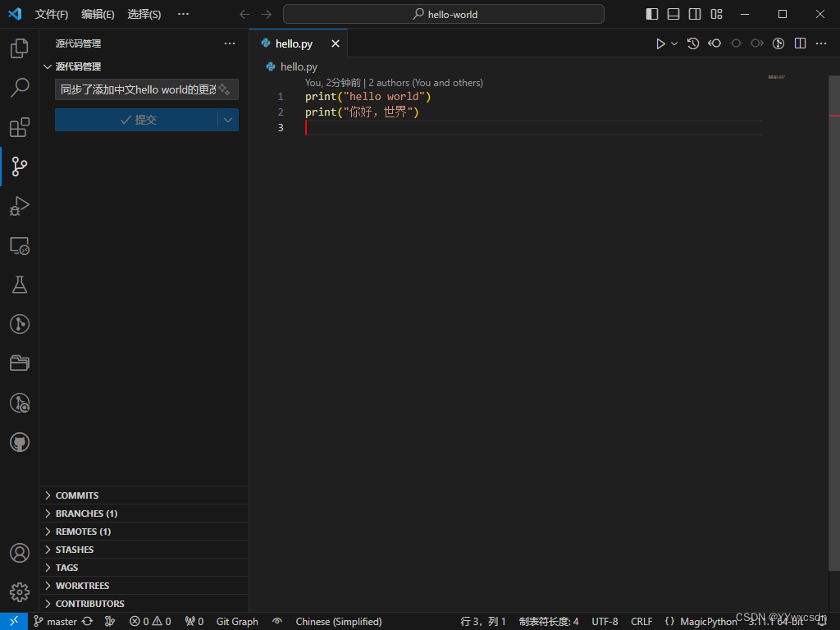Go forward with the navigation arrow
Screen dimensions: 840x630
click(x=267, y=15)
